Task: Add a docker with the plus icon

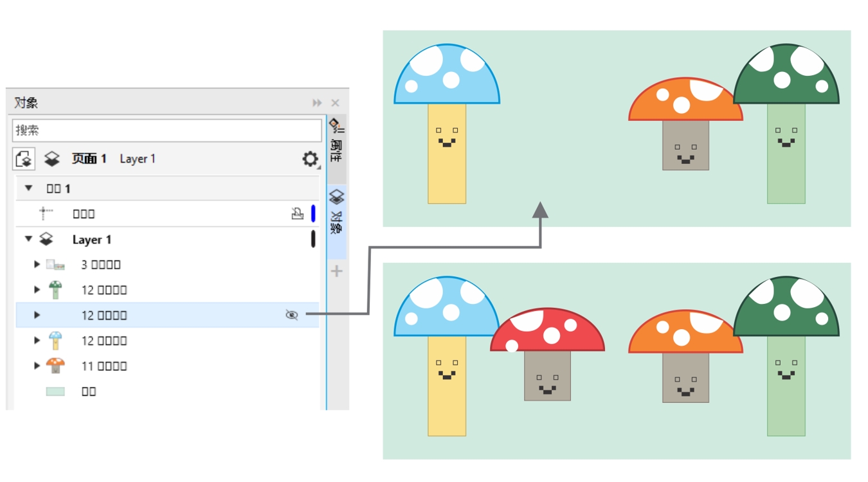Action: pyautogui.click(x=336, y=271)
